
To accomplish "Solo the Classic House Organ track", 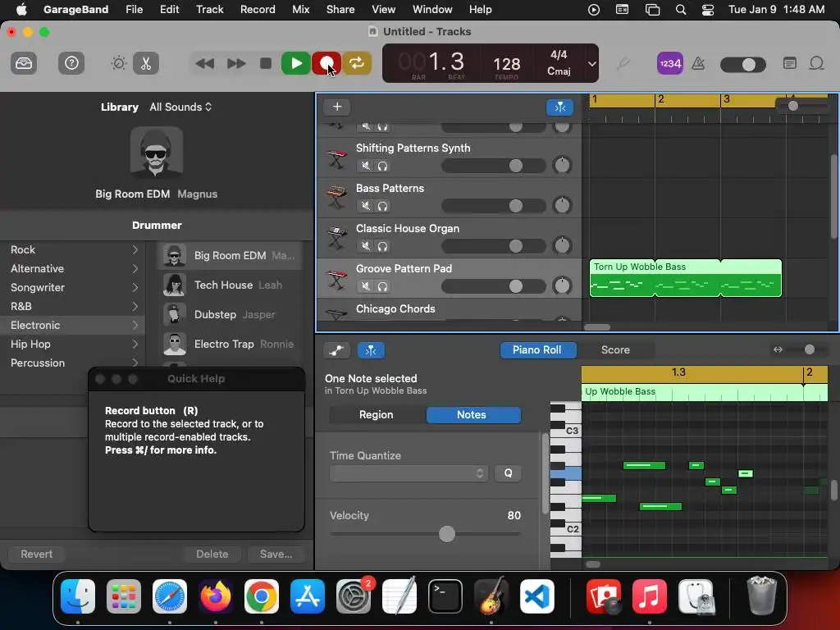I will [382, 246].
